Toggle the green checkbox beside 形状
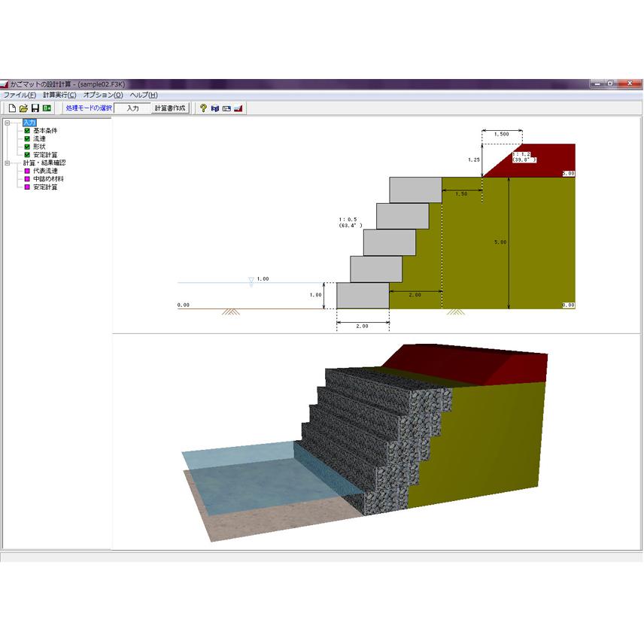Image resolution: width=644 pixels, height=644 pixels. tap(27, 147)
